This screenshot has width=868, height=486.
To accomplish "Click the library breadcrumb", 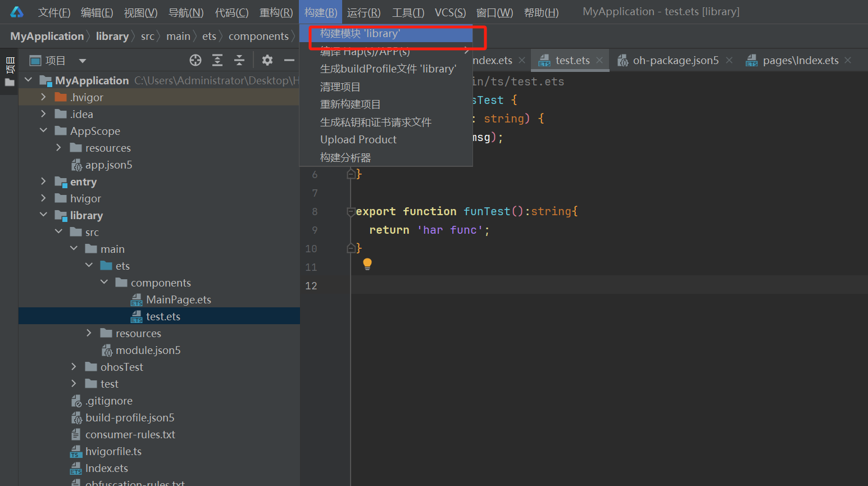I will [112, 37].
